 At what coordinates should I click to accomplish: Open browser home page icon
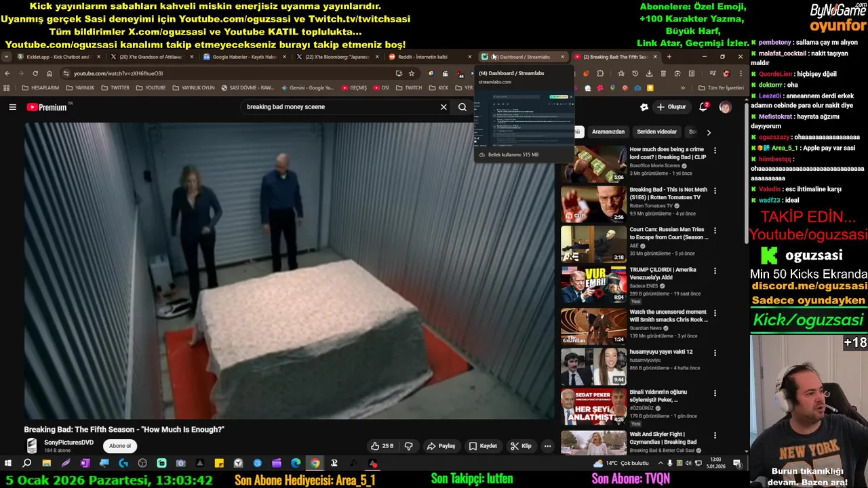[x=50, y=73]
